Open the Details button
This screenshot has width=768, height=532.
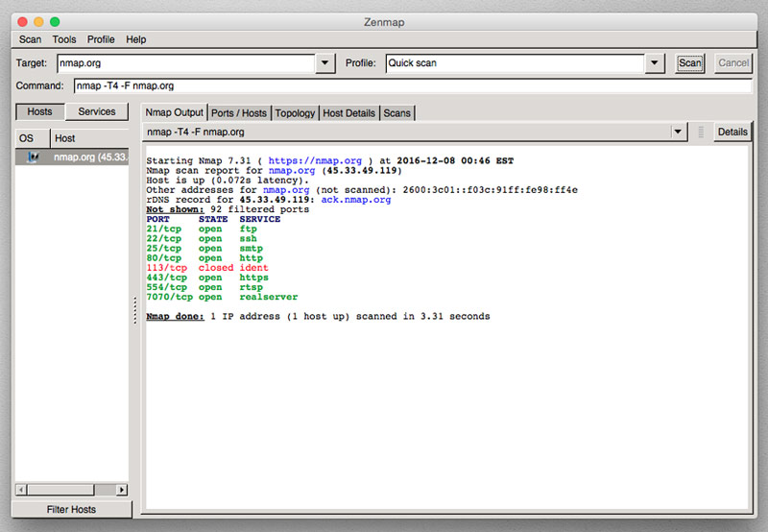pos(732,132)
